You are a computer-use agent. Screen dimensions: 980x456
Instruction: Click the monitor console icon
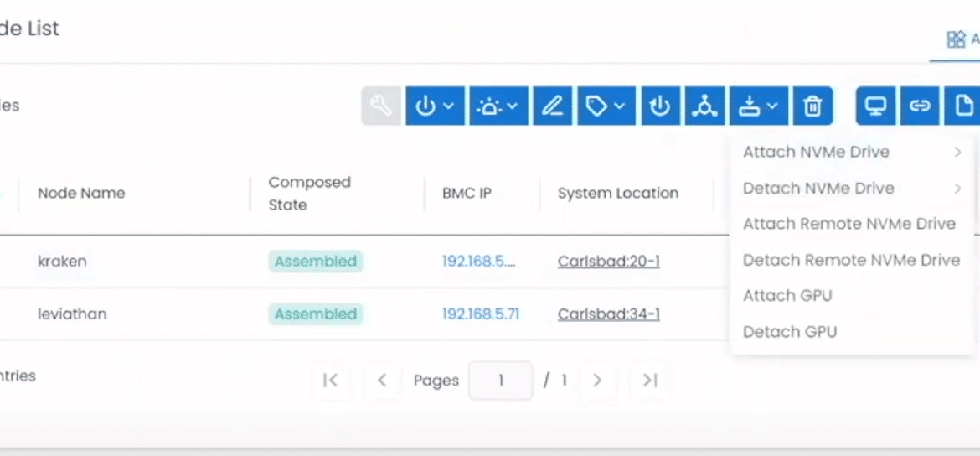point(875,106)
